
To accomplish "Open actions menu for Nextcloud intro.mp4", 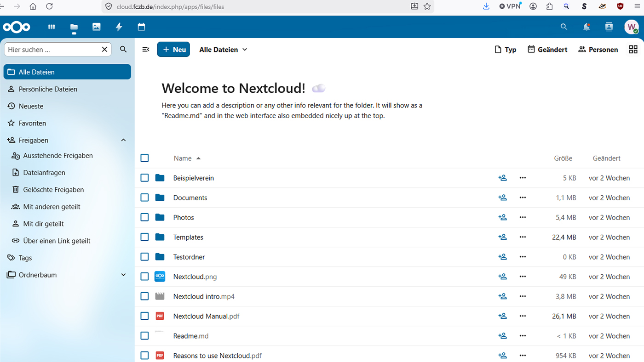I will (523, 296).
